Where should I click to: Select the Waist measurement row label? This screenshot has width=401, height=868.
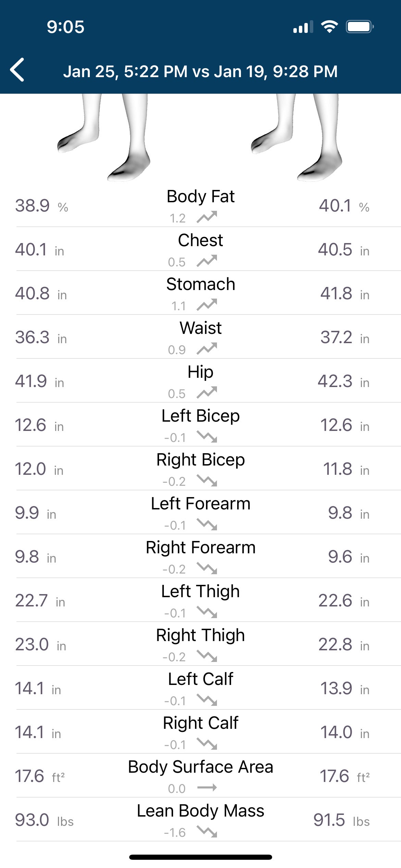pyautogui.click(x=200, y=328)
